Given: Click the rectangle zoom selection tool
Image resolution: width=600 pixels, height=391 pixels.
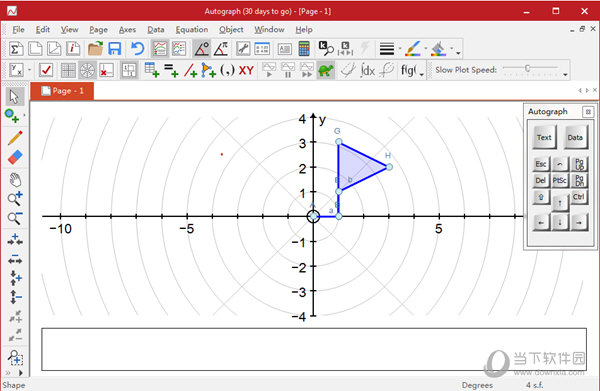Looking at the screenshot, I should 15,358.
